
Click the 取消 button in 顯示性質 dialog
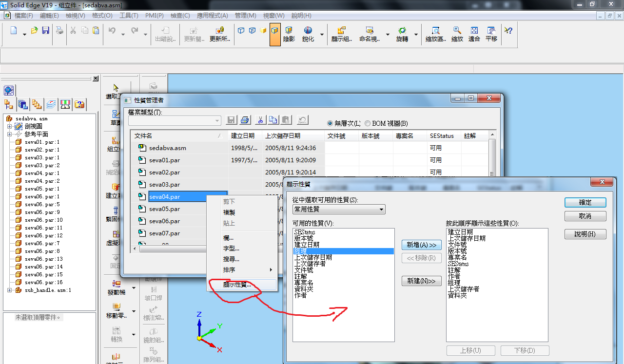[585, 216]
